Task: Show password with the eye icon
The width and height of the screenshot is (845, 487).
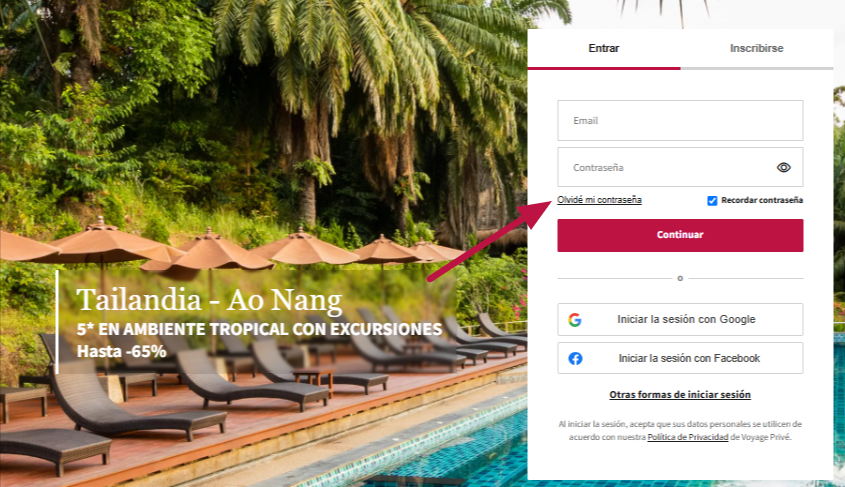Action: tap(784, 168)
